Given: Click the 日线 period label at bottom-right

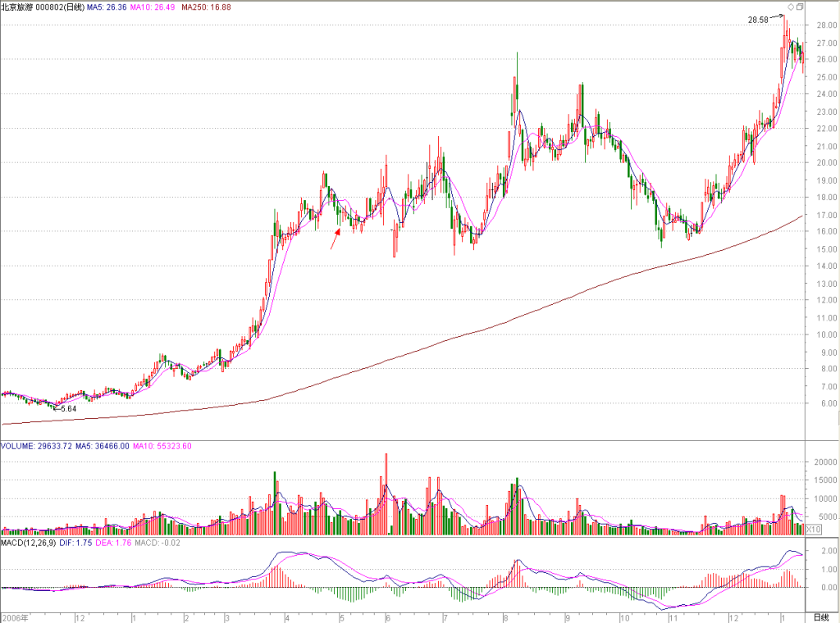Looking at the screenshot, I should tap(820, 617).
